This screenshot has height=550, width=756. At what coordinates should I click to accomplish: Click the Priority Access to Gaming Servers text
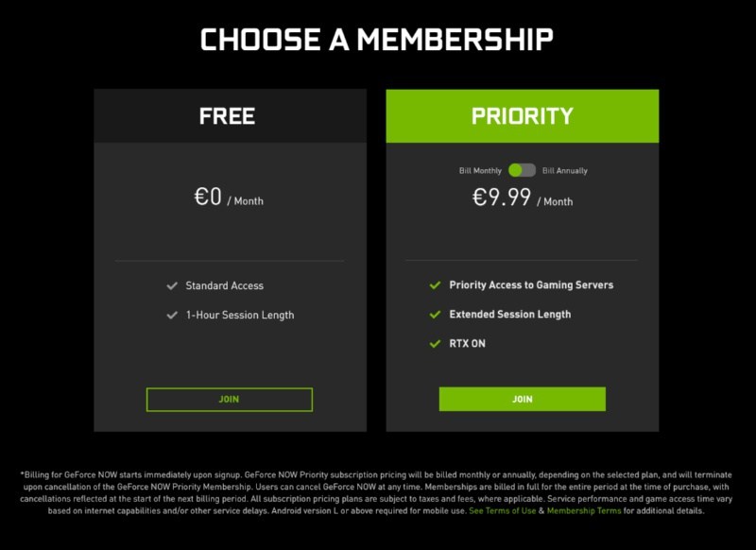point(531,284)
